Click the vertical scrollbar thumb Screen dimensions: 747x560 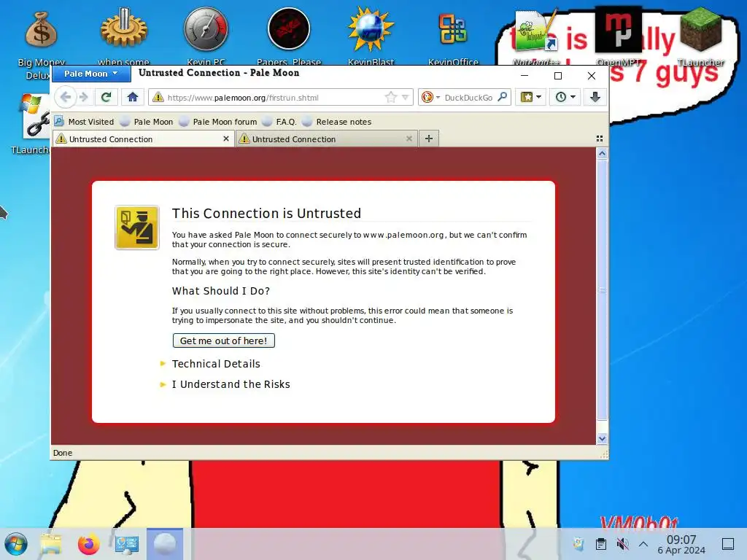pyautogui.click(x=602, y=290)
